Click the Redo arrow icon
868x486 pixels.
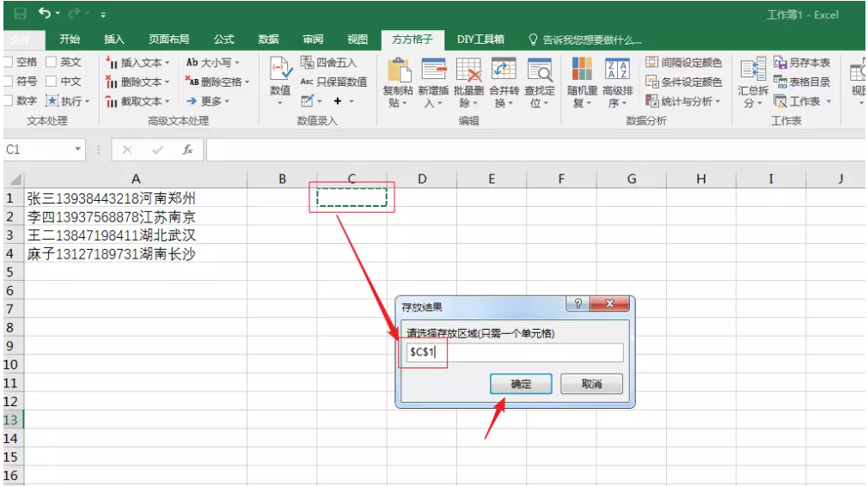(x=74, y=13)
